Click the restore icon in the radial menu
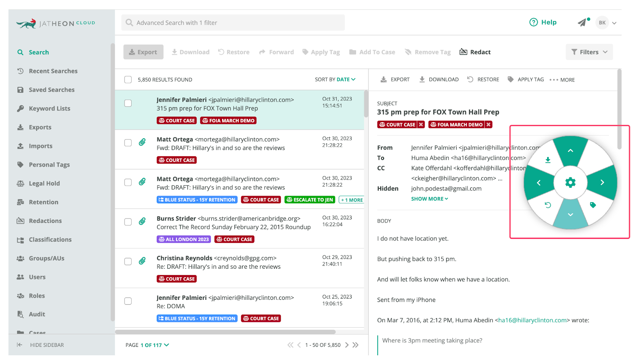The image size is (638, 364). click(x=548, y=205)
